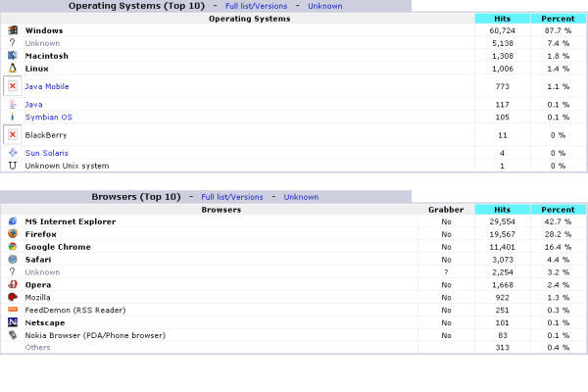This screenshot has width=588, height=392.
Task: Select the Google Chrome row label
Action: coord(58,247)
